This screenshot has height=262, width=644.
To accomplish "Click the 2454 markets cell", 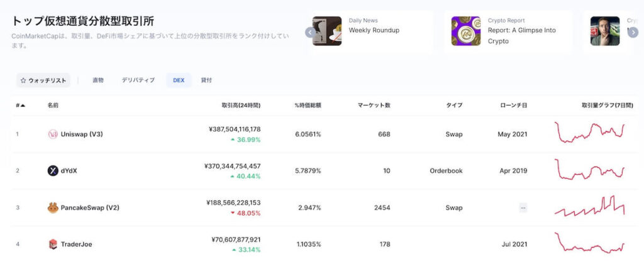I will click(x=382, y=208).
